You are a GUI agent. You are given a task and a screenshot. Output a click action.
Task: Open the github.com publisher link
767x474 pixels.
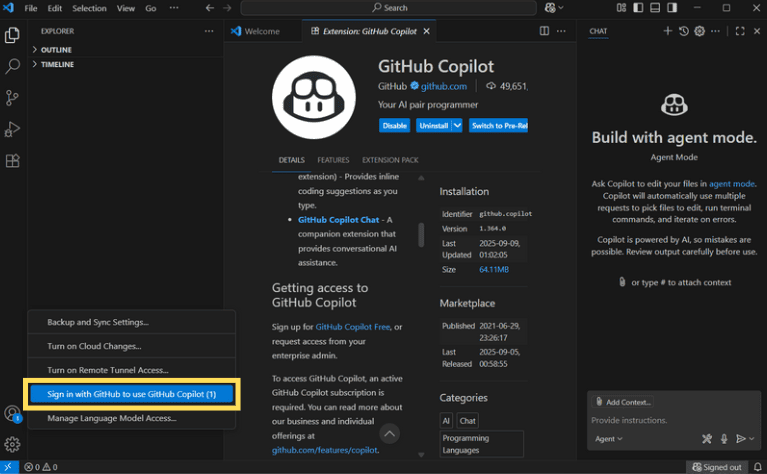click(x=444, y=87)
